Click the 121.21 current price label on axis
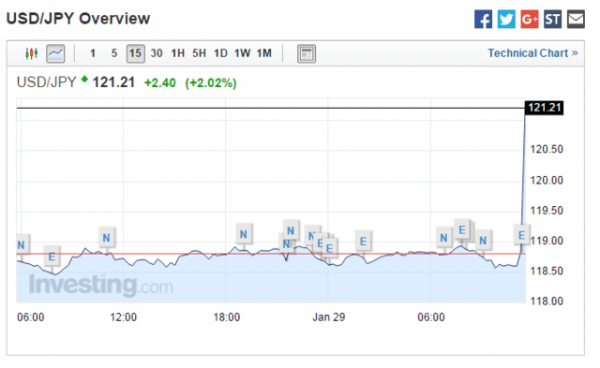600x368 pixels. point(544,108)
